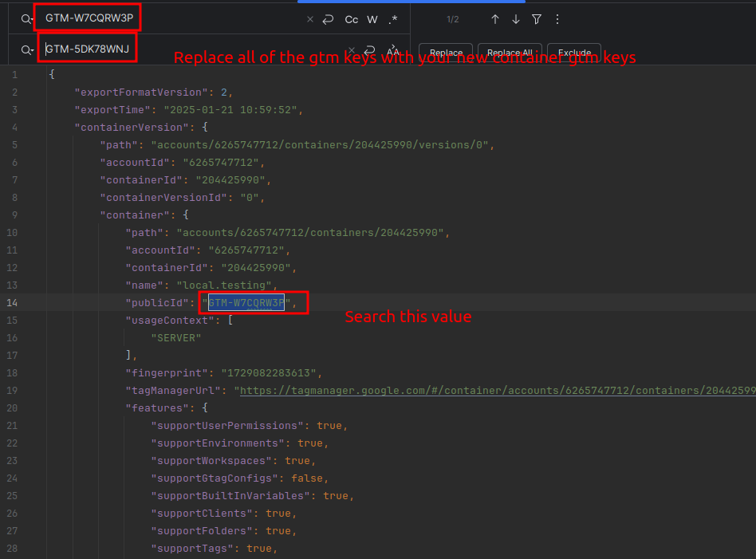Clear the GTM-5DK78WNJ replace field
The width and height of the screenshot is (756, 559).
click(351, 50)
